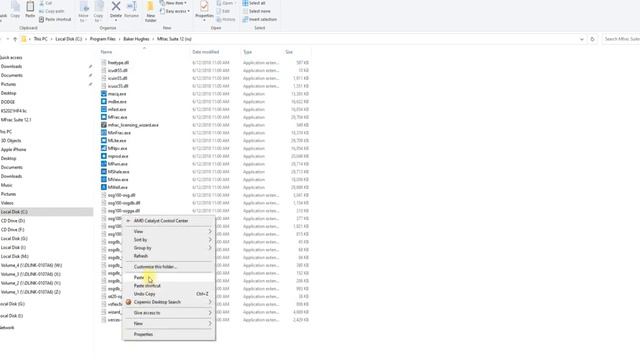The width and height of the screenshot is (640, 360).
Task: Select the MView.exe icon
Action: tap(104, 180)
